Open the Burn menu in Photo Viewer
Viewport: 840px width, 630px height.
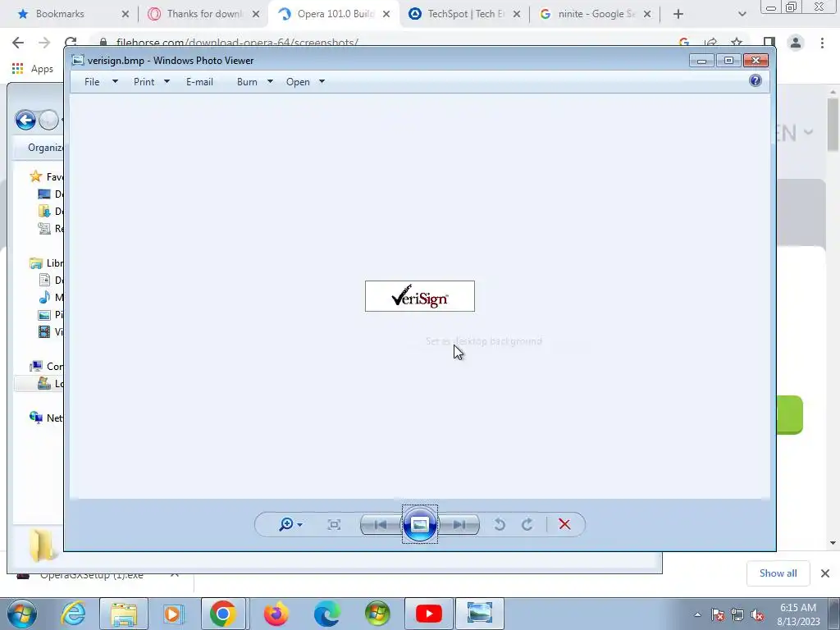(247, 82)
